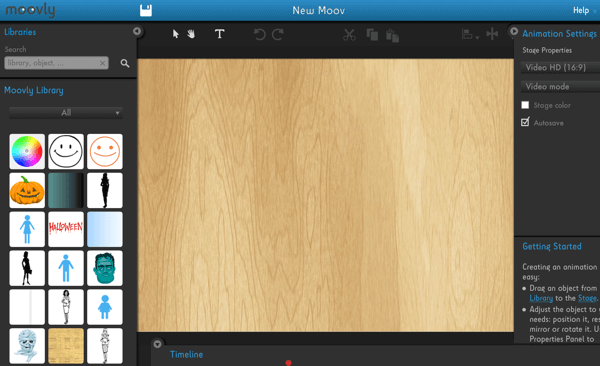Select the hand pan tool
This screenshot has width=600, height=366.
point(191,34)
